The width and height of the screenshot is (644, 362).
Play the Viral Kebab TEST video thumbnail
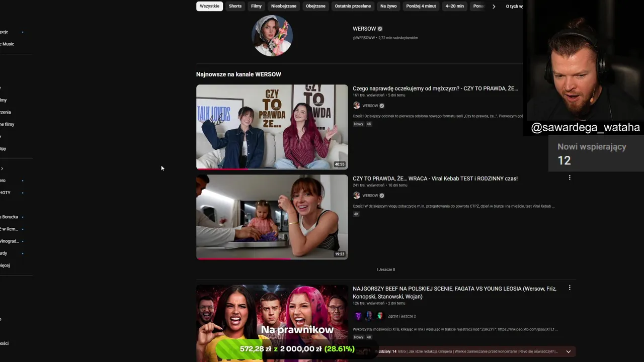(272, 217)
